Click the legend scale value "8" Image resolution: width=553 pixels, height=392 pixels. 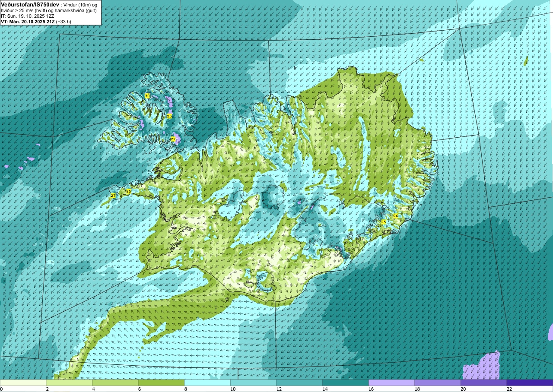185,389
